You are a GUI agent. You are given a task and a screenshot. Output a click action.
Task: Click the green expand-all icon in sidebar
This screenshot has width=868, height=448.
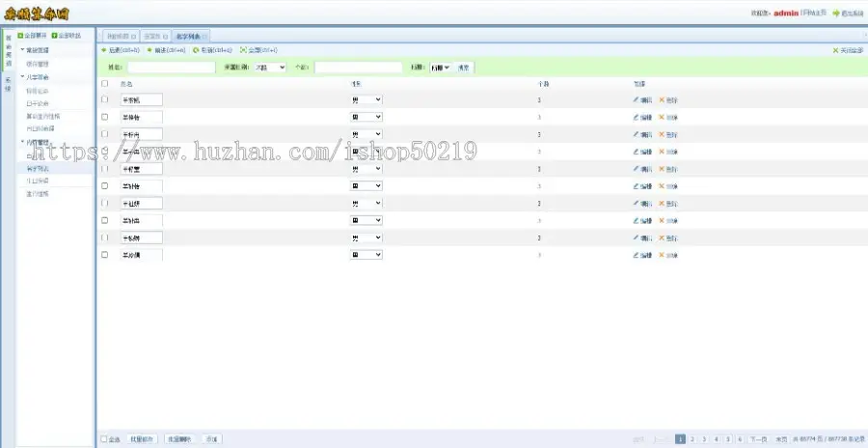tap(20, 36)
